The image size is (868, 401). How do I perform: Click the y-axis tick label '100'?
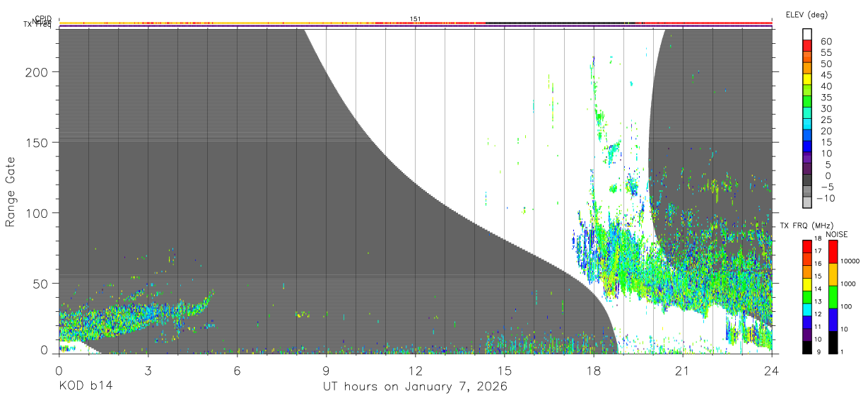click(x=38, y=213)
